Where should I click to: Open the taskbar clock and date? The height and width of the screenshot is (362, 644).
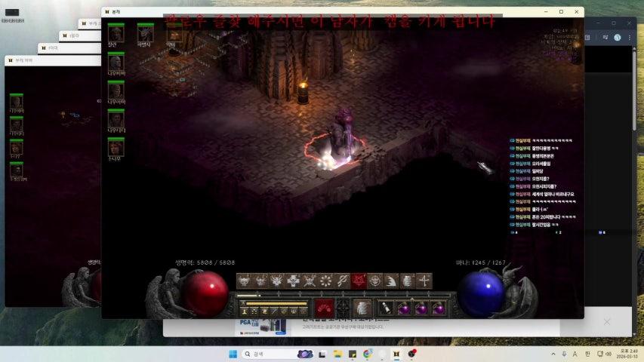tap(628, 354)
